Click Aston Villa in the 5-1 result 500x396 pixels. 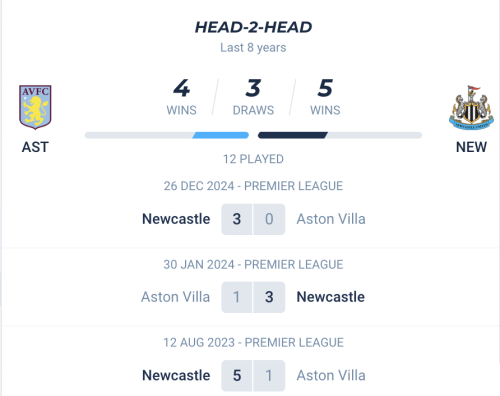331,375
